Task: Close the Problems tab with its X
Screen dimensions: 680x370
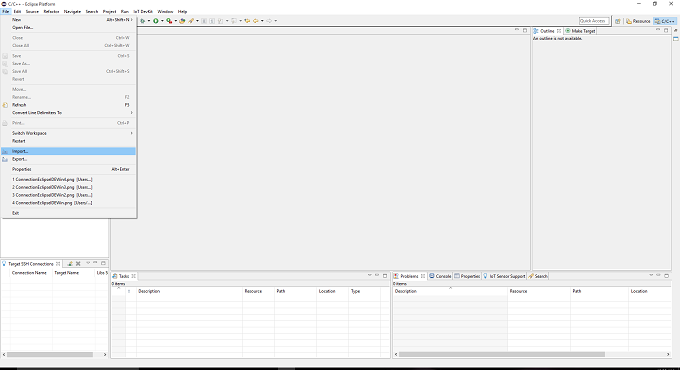Action: pyautogui.click(x=423, y=276)
